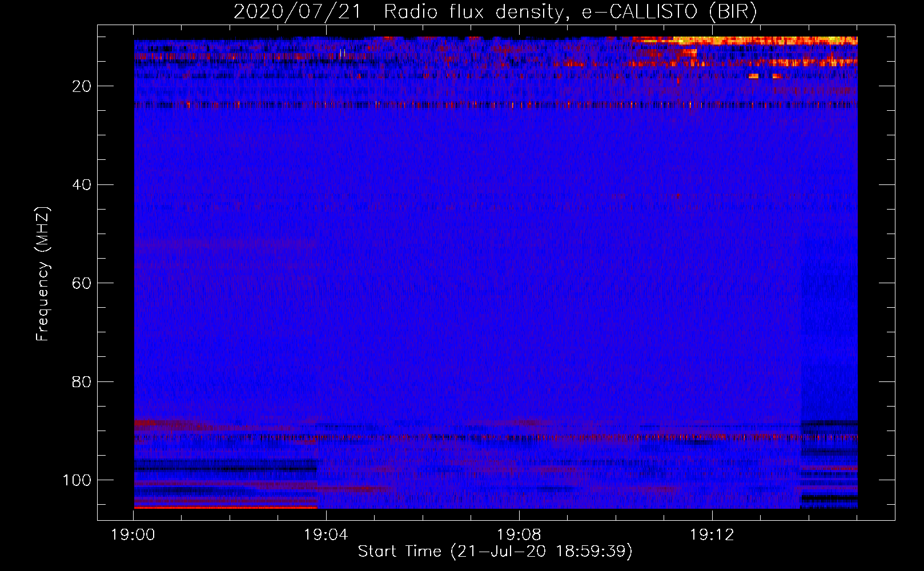Click the 20 MHz frequency tick label

click(x=82, y=86)
